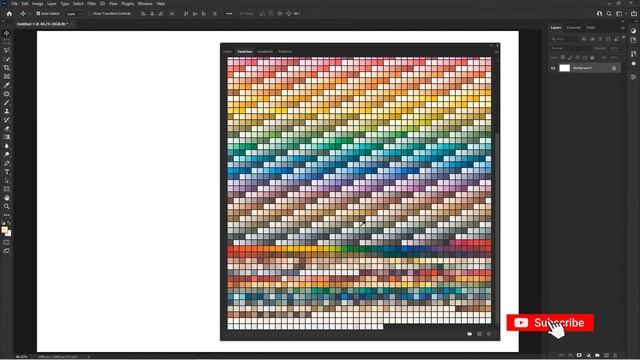The height and width of the screenshot is (360, 640).
Task: Open the blending mode Normal dropdown
Action: point(571,48)
